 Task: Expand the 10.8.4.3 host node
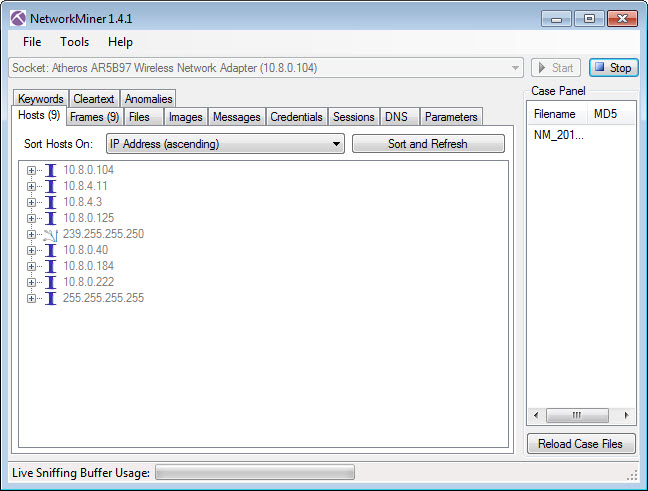tap(31, 202)
